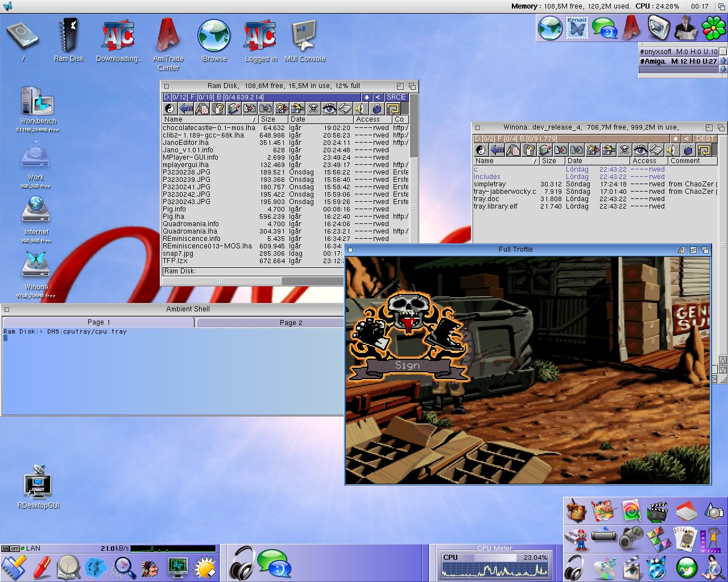The height and width of the screenshot is (582, 728).
Task: Click the Access column header in Winona window
Action: click(650, 161)
